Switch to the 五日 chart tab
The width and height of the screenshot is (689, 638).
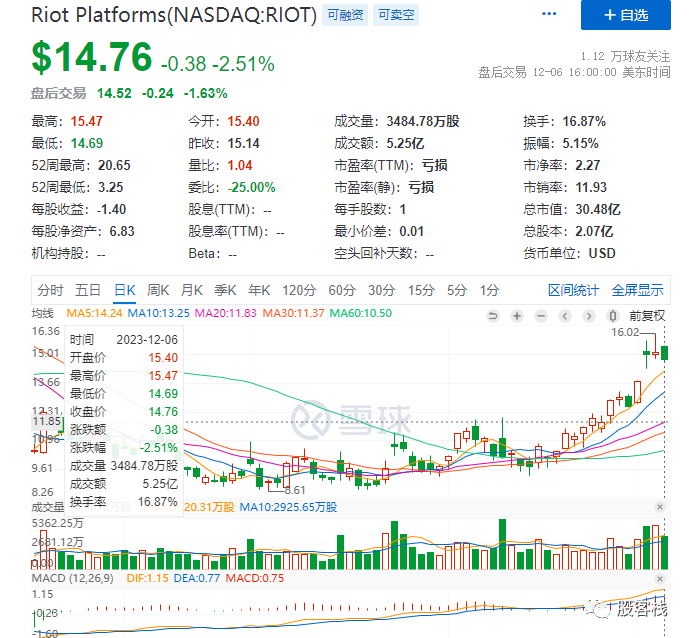click(x=88, y=290)
